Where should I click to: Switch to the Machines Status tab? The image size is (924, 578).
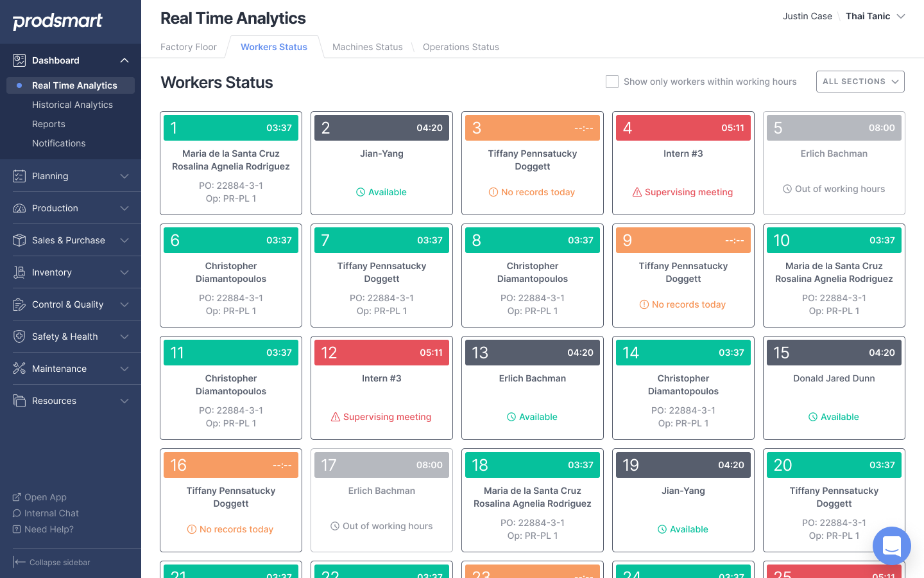367,47
